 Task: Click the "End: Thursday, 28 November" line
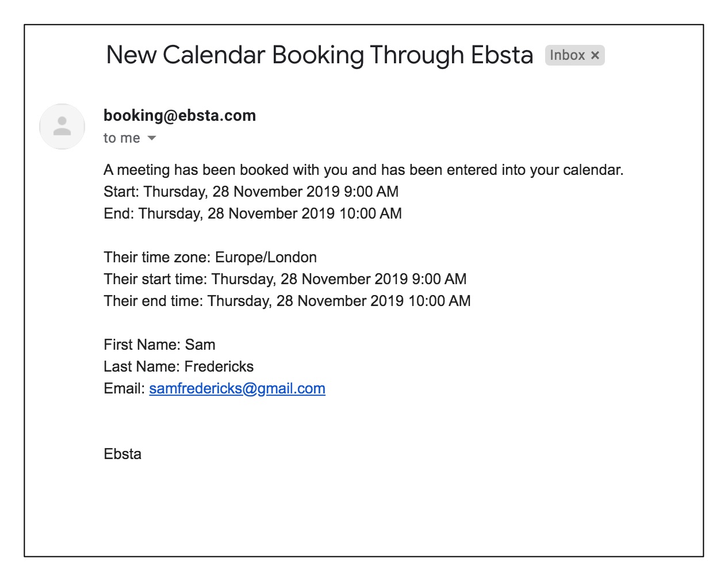252,214
